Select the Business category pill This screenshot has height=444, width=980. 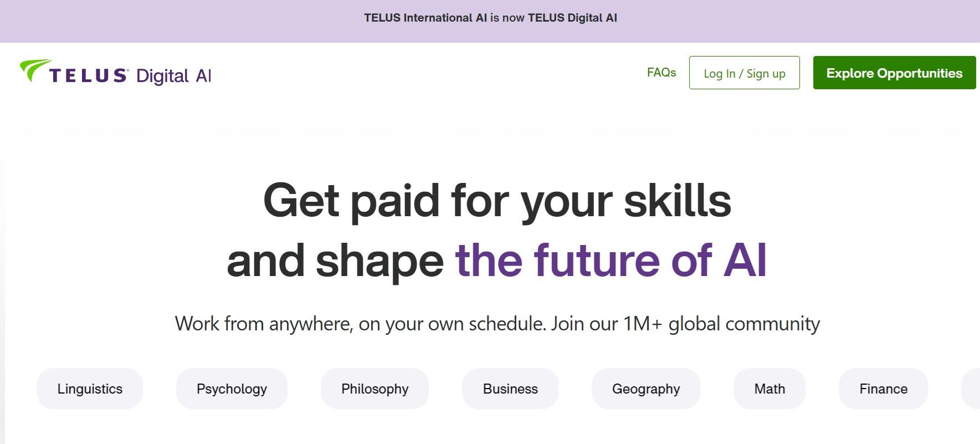click(510, 389)
